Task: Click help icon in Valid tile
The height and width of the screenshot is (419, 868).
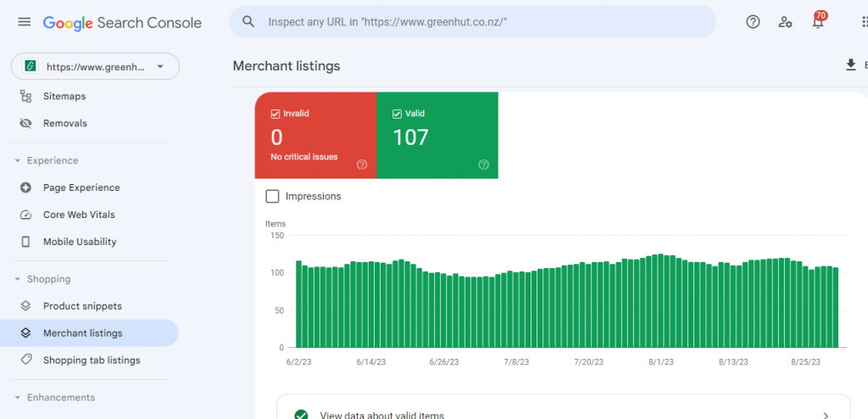Action: (x=484, y=165)
